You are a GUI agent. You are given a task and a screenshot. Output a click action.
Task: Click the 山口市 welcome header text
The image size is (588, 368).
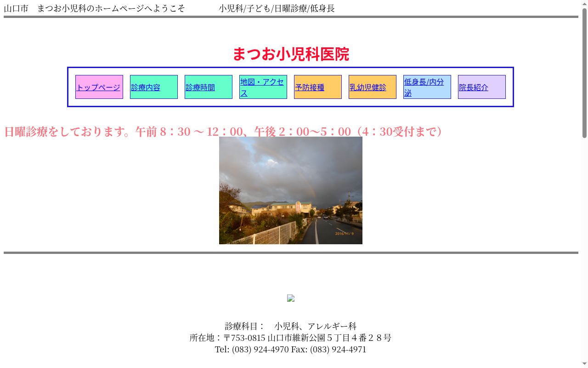point(95,8)
